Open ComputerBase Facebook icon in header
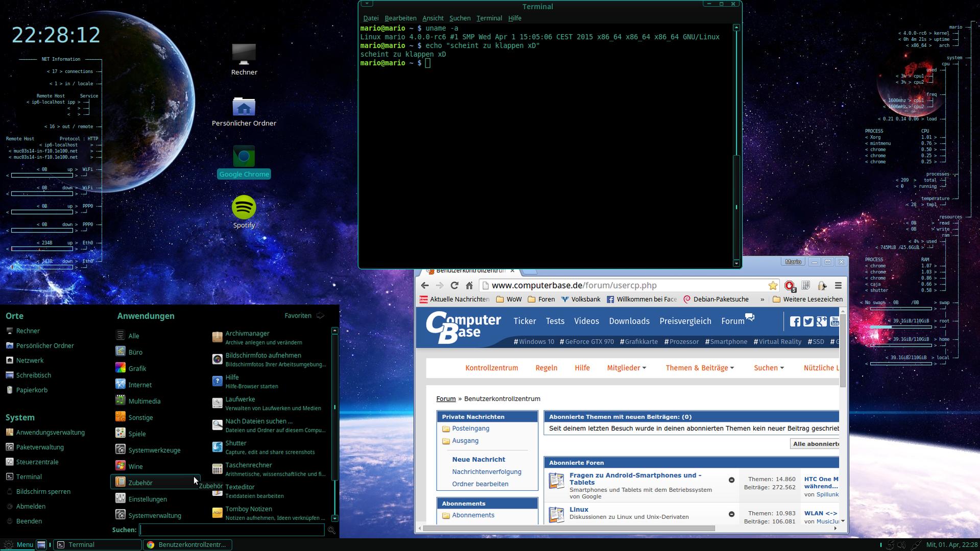Screen dimensions: 980x551 point(795,321)
